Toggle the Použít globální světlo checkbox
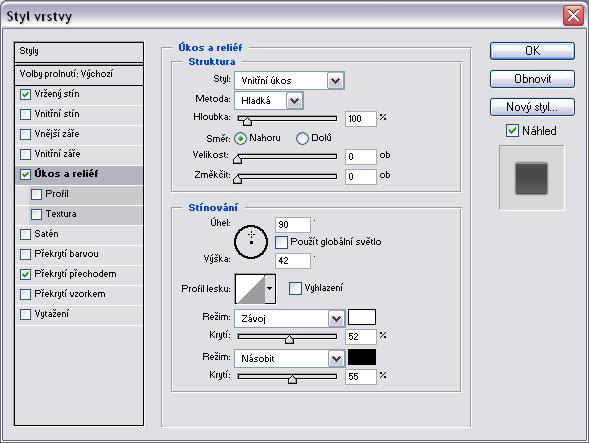589x443 pixels. pyautogui.click(x=281, y=242)
